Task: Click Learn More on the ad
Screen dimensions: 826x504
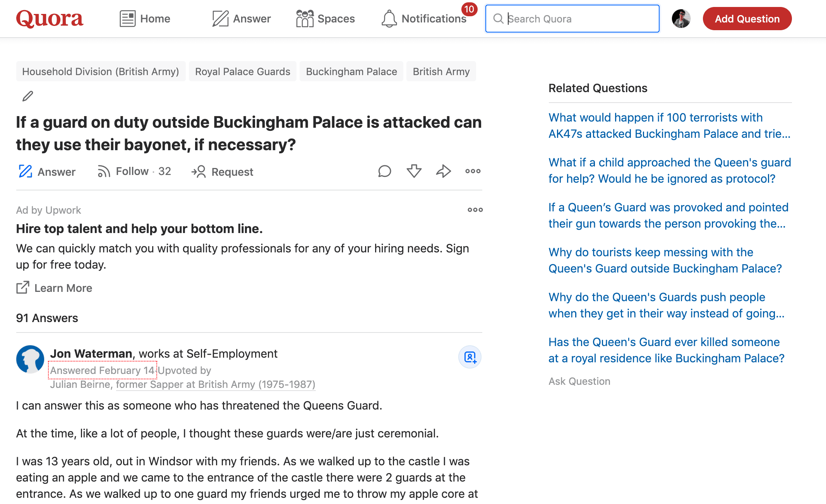Action: pos(54,288)
